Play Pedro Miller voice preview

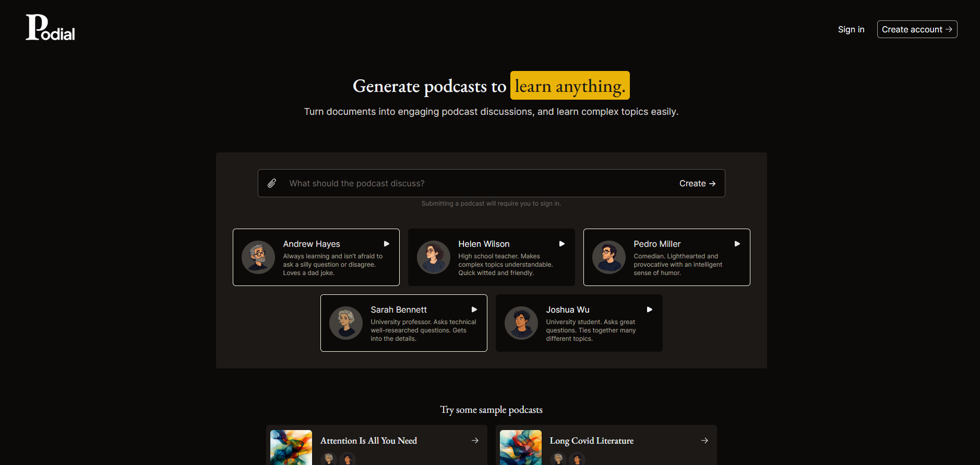coord(737,244)
